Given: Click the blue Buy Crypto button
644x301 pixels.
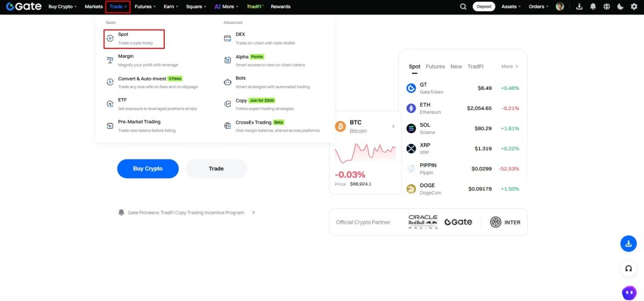Looking at the screenshot, I should 148,169.
